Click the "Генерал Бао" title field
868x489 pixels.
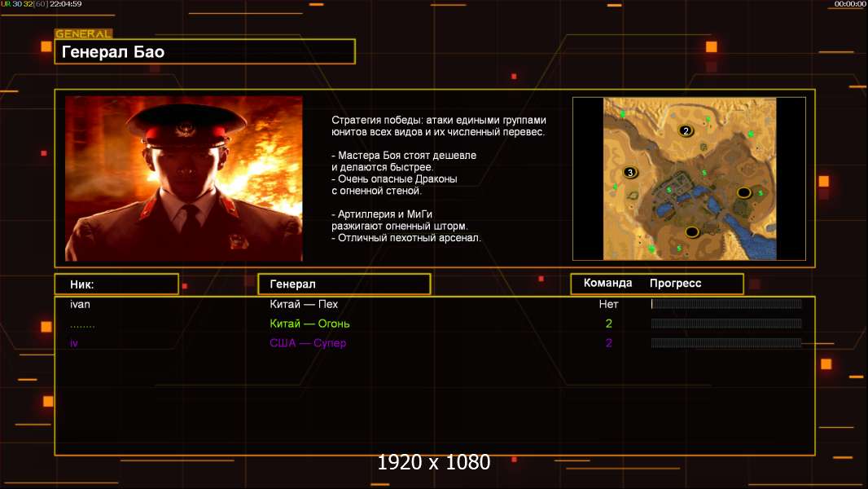click(x=205, y=51)
